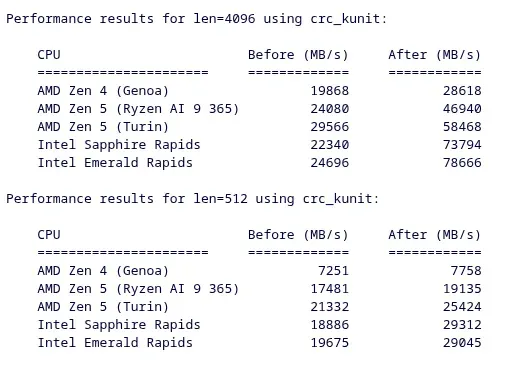Viewport: 514px width, 365px height.
Task: Click Intel Emerald Rapids in second table
Action: tap(115, 343)
